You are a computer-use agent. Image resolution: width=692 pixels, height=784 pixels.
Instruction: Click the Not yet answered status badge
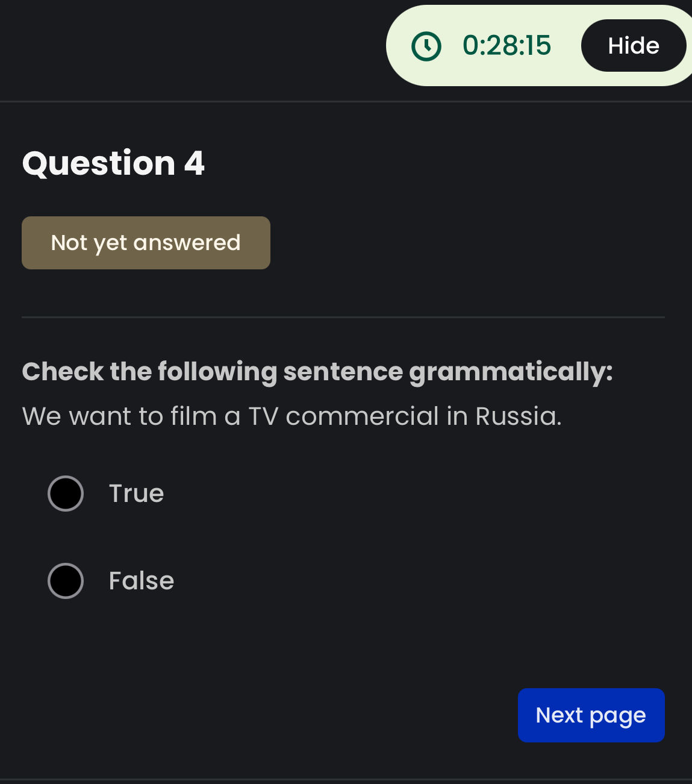pos(146,242)
